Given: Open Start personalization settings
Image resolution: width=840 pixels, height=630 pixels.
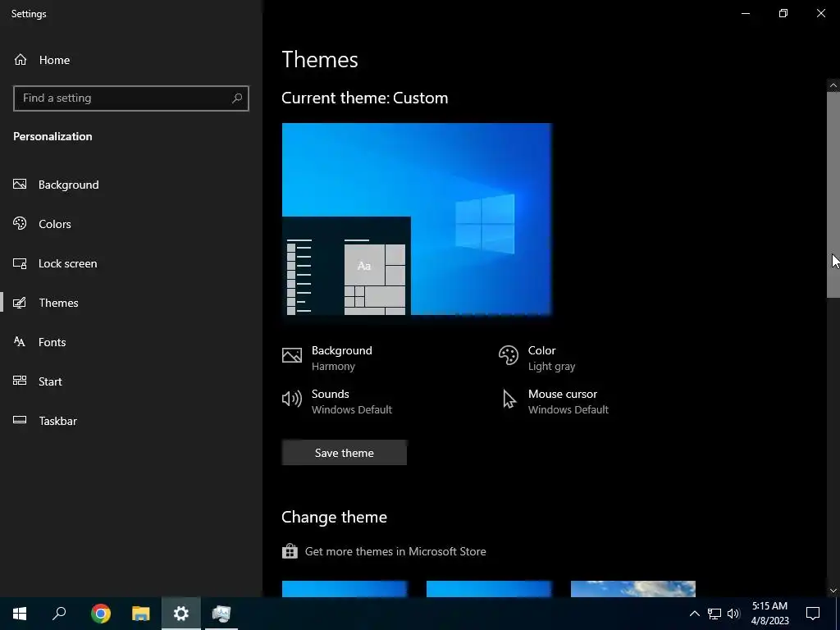Looking at the screenshot, I should click(50, 381).
